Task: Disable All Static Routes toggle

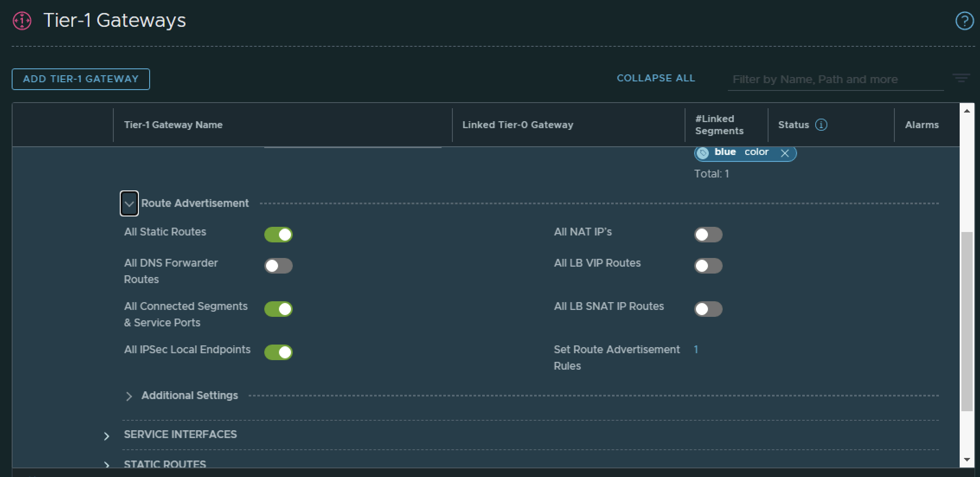Action: coord(279,235)
